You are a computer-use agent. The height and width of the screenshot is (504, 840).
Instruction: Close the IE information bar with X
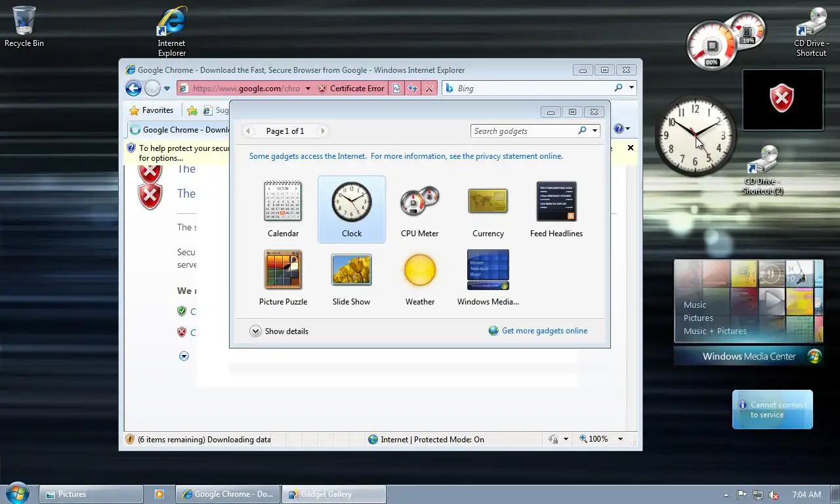[x=631, y=148]
